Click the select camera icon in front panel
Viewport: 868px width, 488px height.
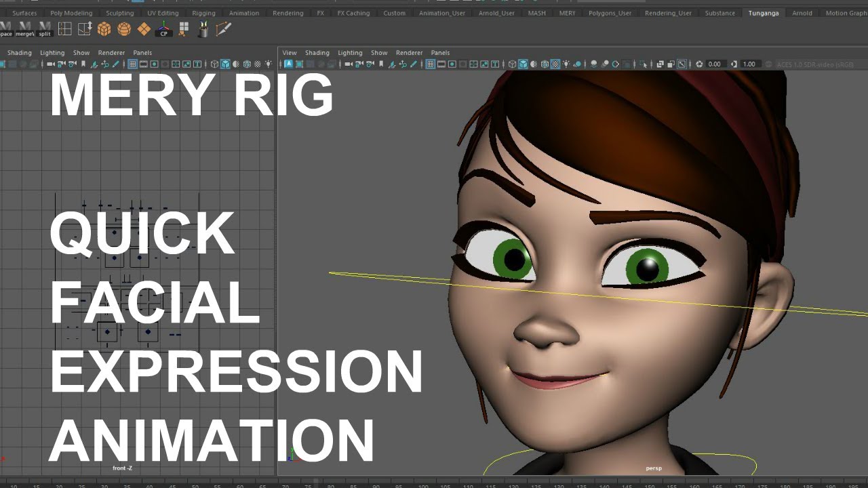pos(50,64)
